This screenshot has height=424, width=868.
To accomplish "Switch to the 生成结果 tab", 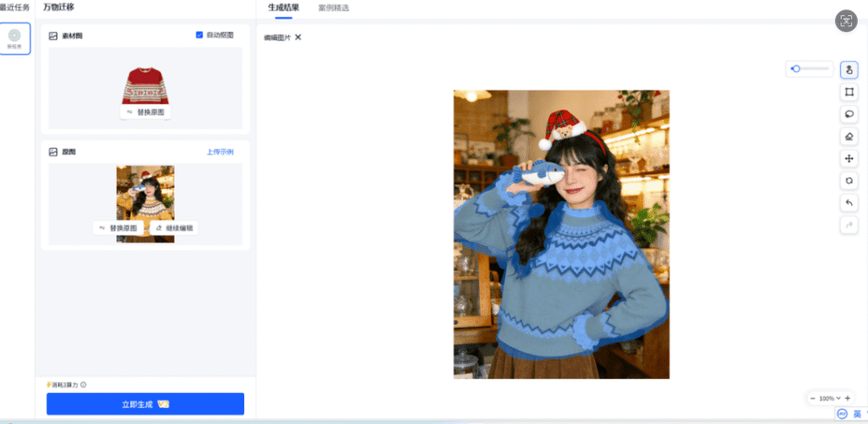I will [x=283, y=8].
